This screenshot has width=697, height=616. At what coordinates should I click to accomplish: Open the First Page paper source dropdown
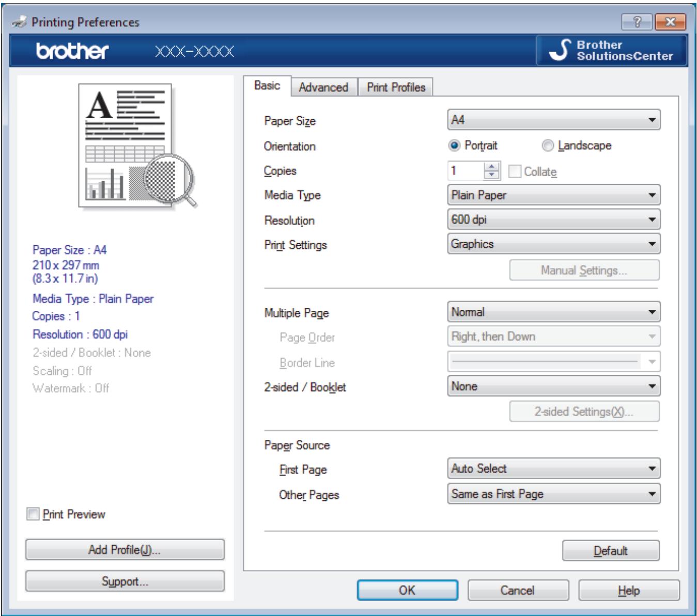(554, 468)
